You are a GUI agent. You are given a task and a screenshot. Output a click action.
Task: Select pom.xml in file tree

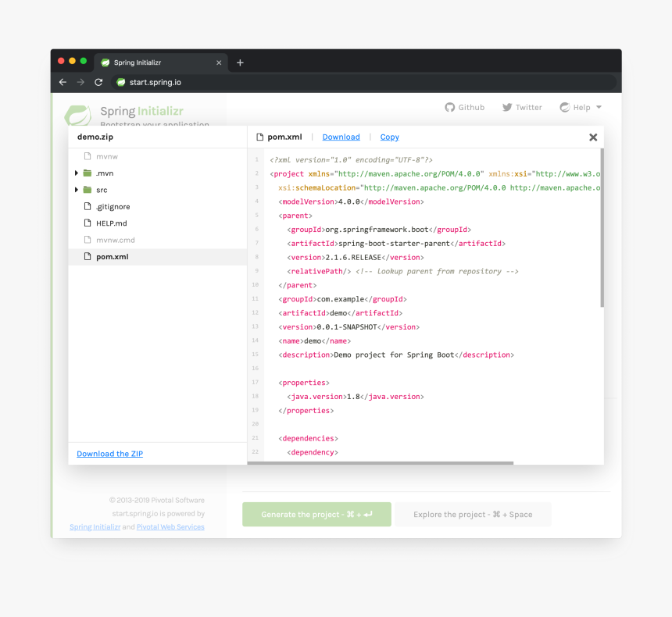112,257
